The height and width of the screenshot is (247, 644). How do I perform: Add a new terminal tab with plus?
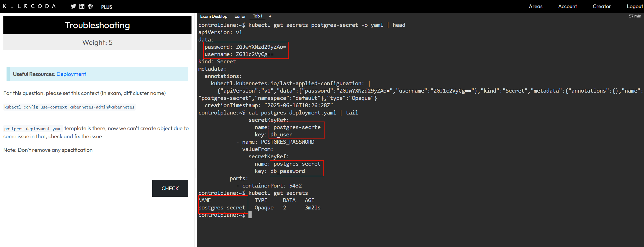click(270, 16)
